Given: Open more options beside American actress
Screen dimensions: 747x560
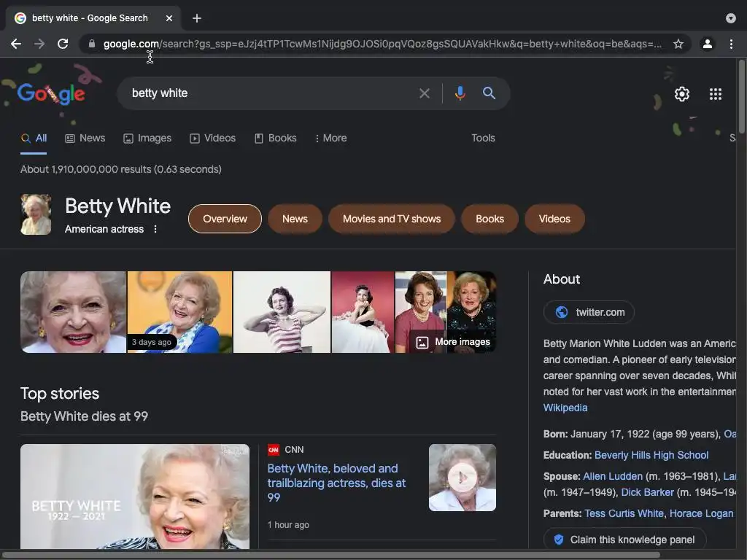Looking at the screenshot, I should click(x=155, y=229).
